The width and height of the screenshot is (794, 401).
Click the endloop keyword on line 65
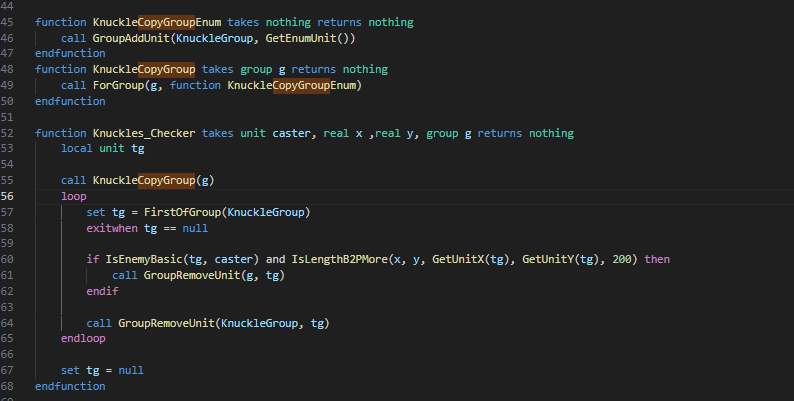click(x=83, y=338)
